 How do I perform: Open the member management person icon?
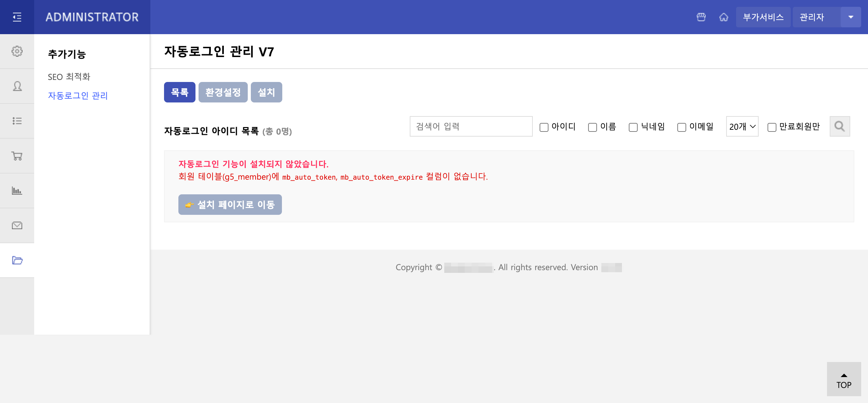(17, 86)
